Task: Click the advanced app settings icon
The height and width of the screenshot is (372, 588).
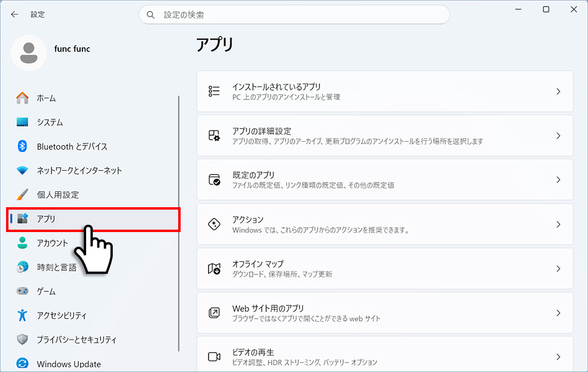Action: (x=214, y=136)
